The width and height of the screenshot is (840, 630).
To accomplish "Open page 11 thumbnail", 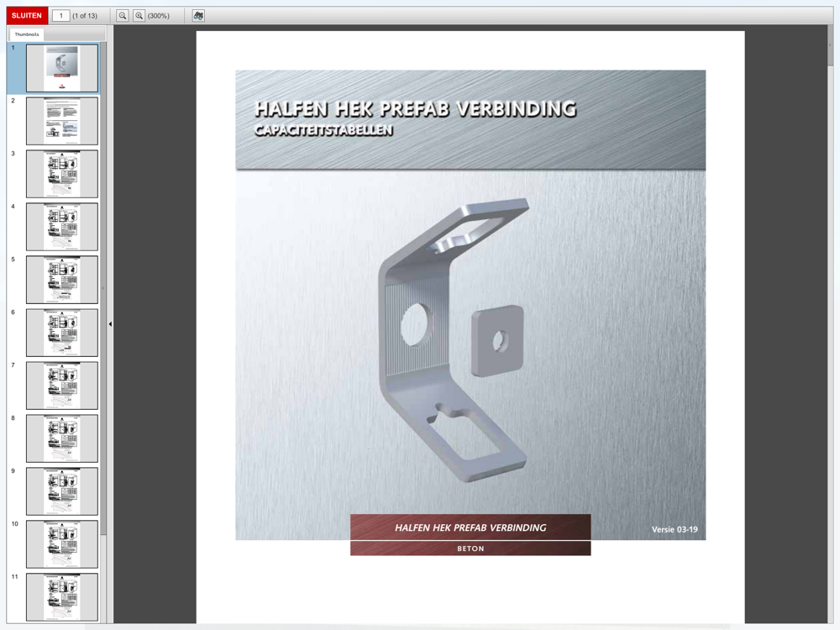I will coord(62,597).
